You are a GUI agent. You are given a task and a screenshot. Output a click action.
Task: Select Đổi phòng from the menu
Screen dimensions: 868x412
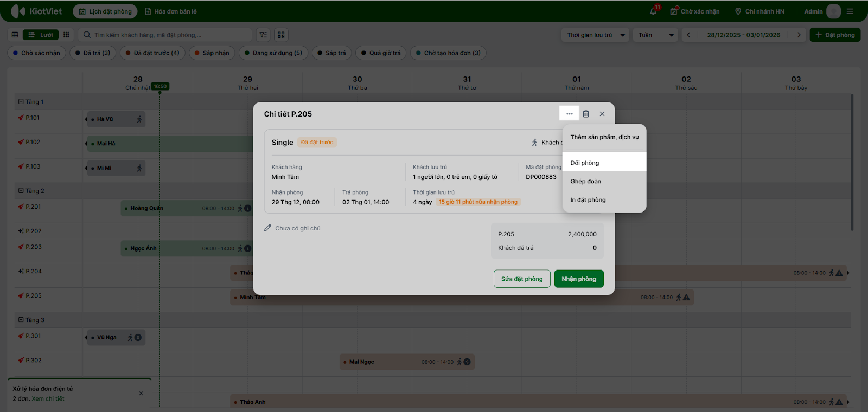604,163
